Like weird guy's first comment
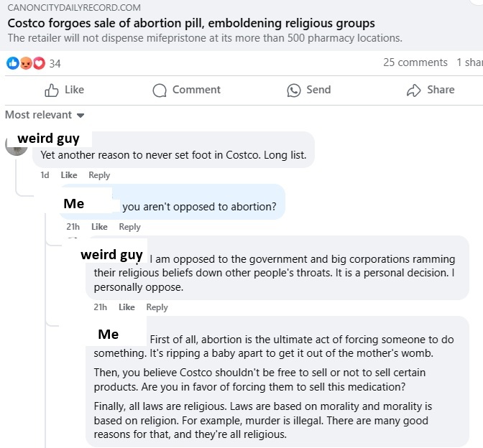Image resolution: width=483 pixels, height=448 pixels. tap(69, 175)
